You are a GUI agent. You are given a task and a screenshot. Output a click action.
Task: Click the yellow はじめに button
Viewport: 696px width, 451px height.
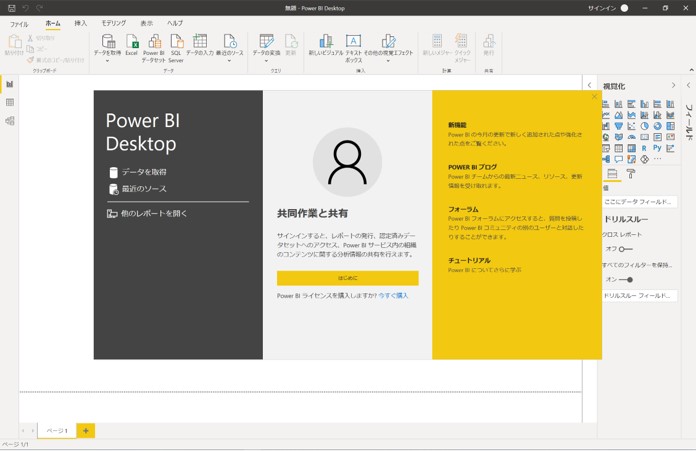coord(347,278)
